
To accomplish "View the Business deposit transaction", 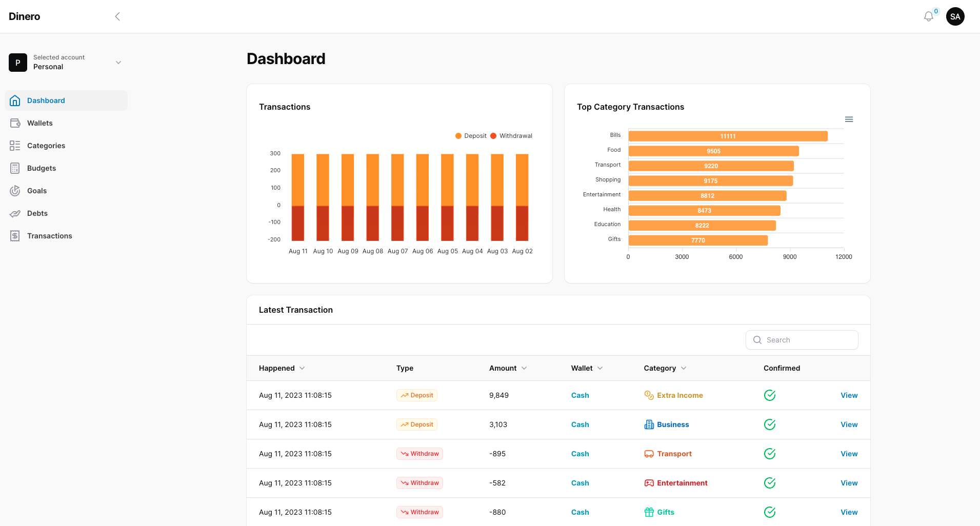I will coord(849,424).
